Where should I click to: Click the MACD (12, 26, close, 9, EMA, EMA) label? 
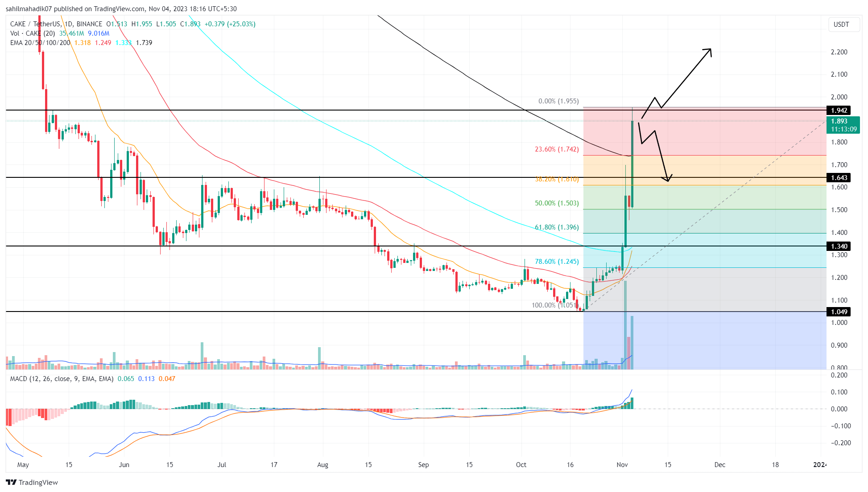pos(62,379)
